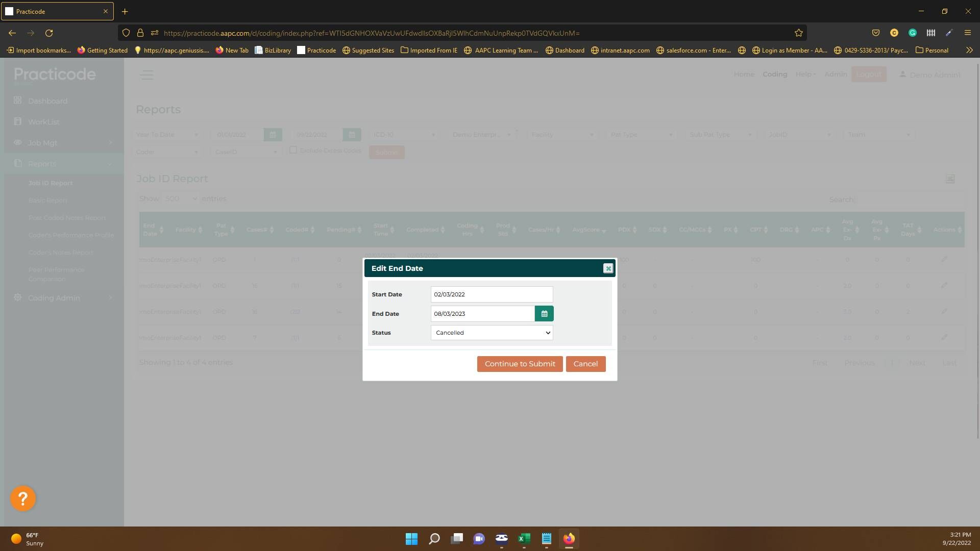980x551 pixels.
Task: View site security lock icon
Action: tap(140, 33)
